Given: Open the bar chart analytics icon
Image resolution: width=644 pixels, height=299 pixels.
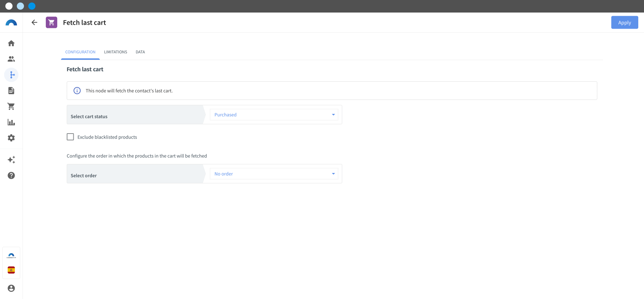Looking at the screenshot, I should [x=11, y=122].
